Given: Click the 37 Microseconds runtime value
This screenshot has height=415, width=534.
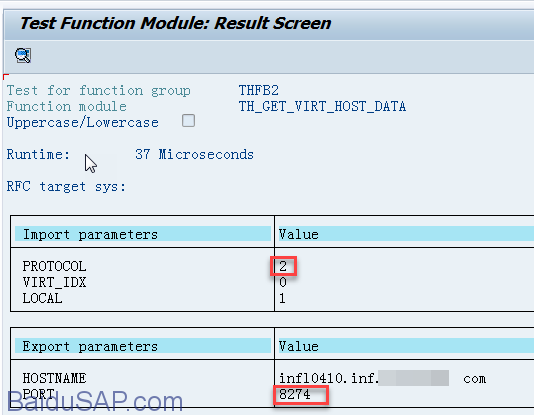Looking at the screenshot, I should (x=194, y=155).
